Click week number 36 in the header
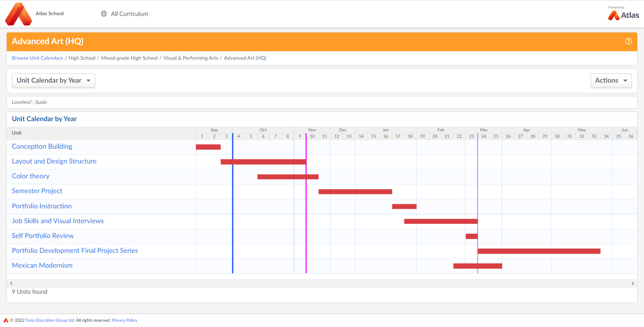 pos(631,136)
